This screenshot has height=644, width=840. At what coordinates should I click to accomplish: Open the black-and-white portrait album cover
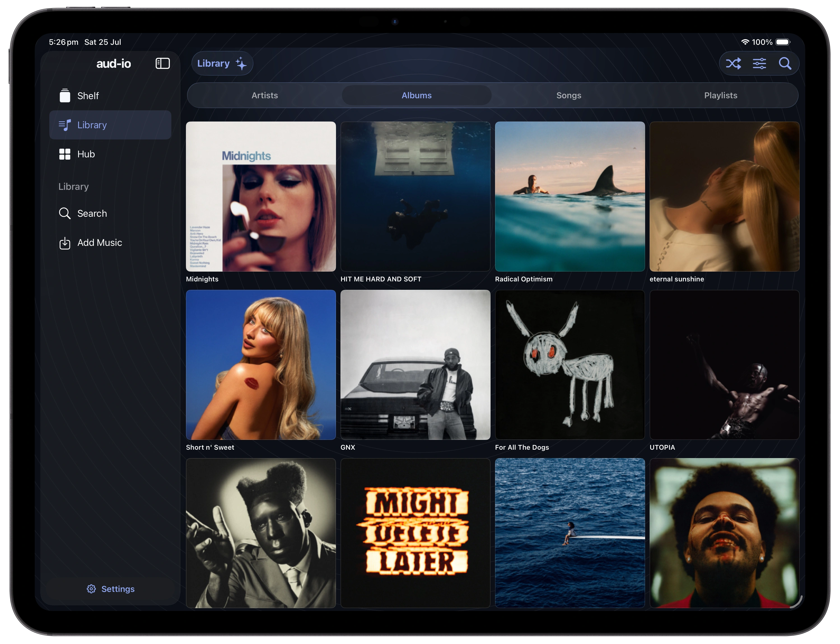pyautogui.click(x=261, y=533)
